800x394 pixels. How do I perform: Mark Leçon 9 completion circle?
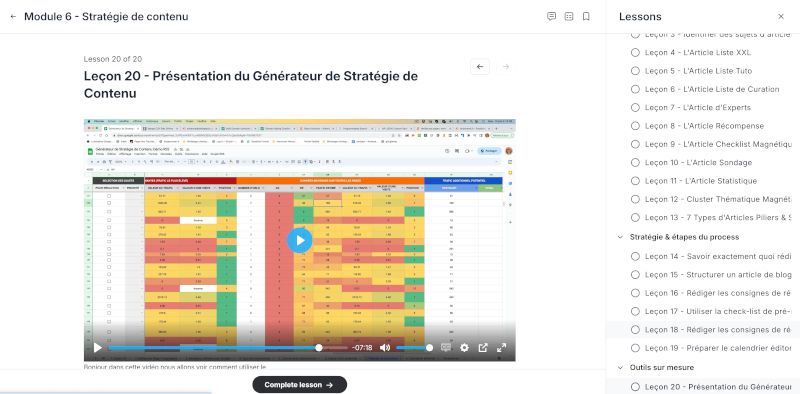coord(635,144)
